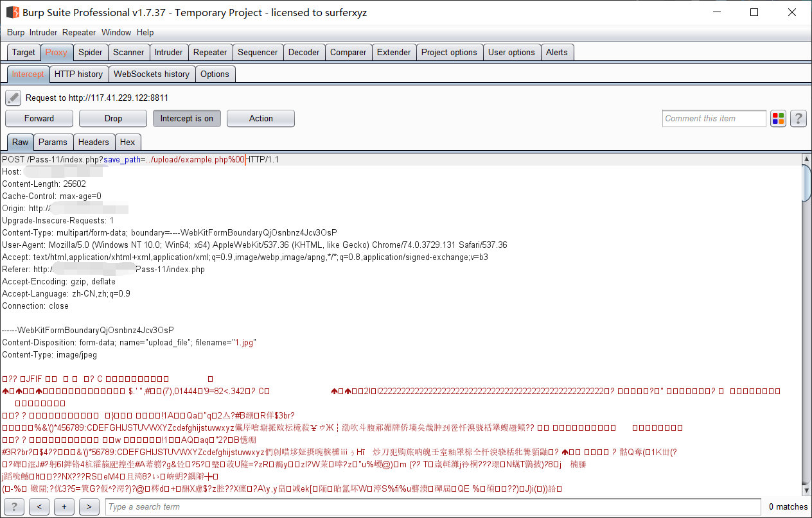Open the Scanner tab
The height and width of the screenshot is (518, 812).
pyautogui.click(x=129, y=53)
